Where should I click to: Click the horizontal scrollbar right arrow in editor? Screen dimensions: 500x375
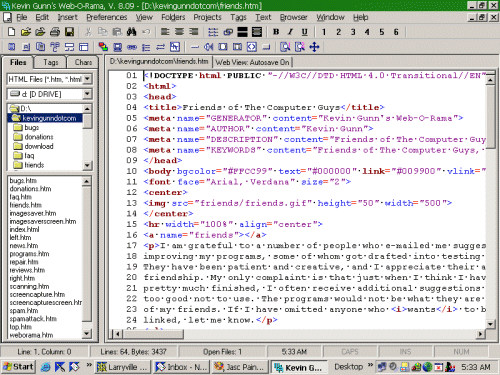click(480, 334)
